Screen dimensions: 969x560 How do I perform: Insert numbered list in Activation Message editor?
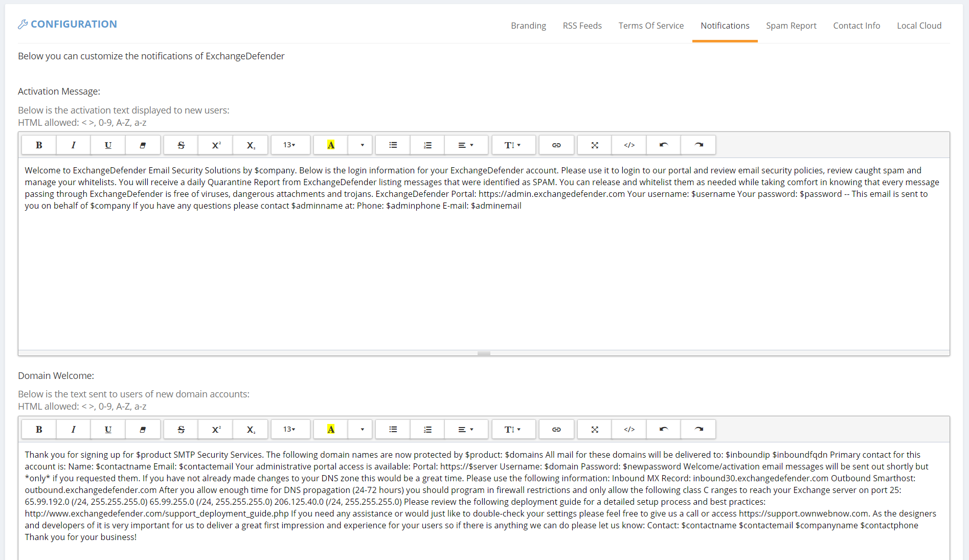pyautogui.click(x=427, y=145)
